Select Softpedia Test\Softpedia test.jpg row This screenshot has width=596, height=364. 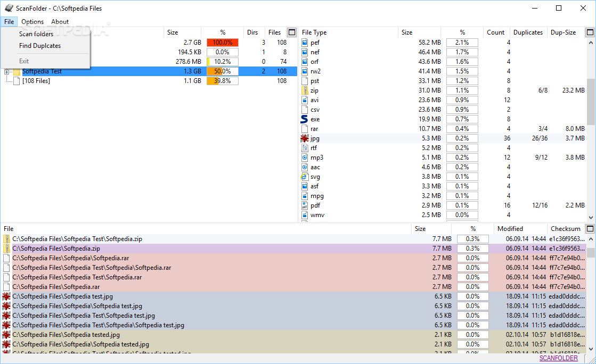click(x=293, y=316)
